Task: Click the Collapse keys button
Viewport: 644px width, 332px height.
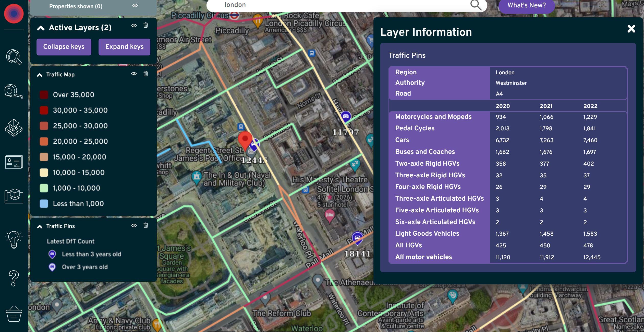Action: pyautogui.click(x=64, y=47)
